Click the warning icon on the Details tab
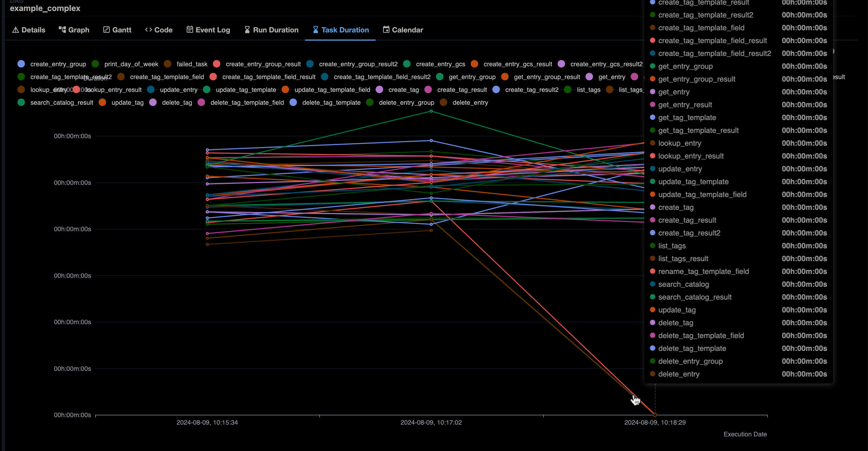The image size is (868, 451). pos(16,30)
